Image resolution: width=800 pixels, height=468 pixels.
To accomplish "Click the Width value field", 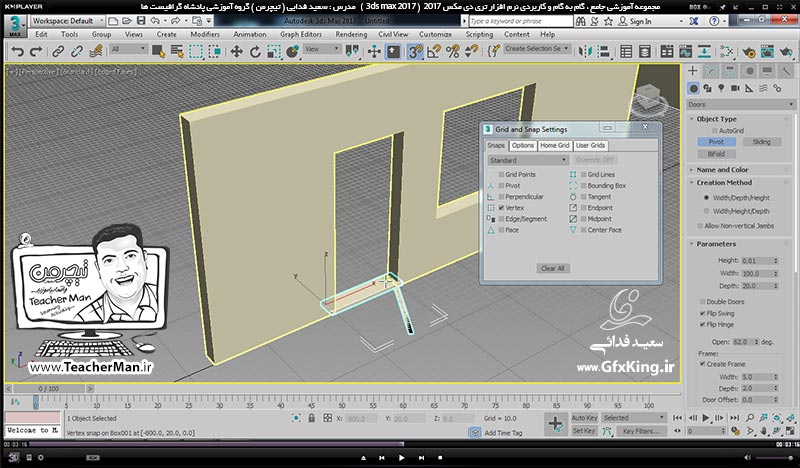I will (757, 274).
